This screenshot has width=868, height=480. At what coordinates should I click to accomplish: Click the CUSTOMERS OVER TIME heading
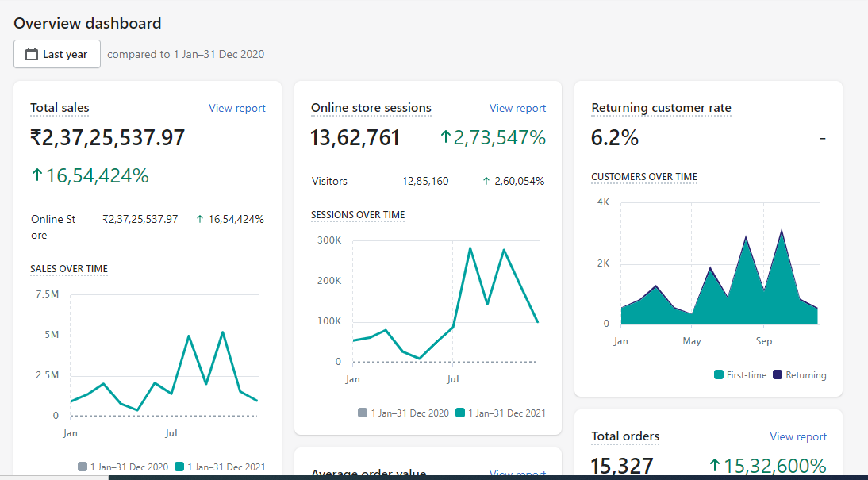pos(644,177)
